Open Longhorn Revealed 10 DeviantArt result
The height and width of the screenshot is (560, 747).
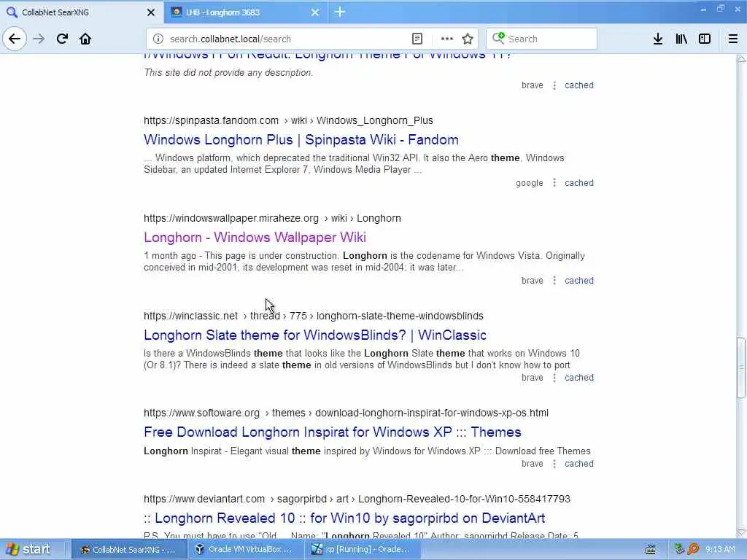344,518
